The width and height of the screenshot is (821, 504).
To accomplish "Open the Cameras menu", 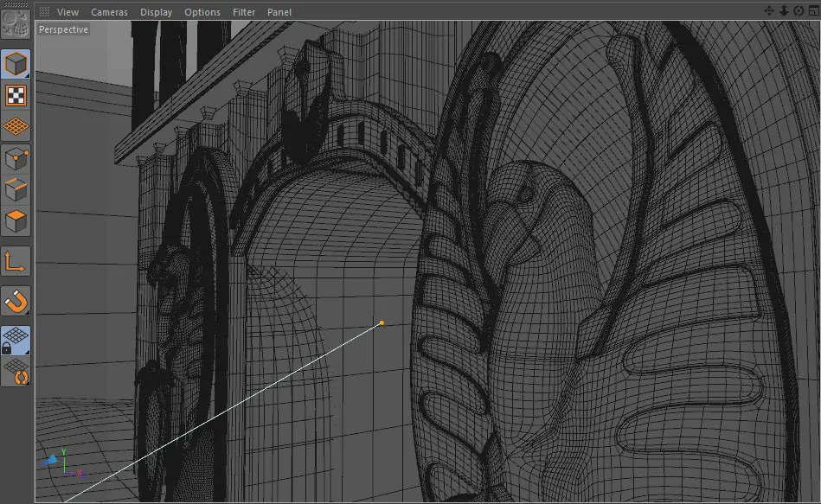I will (109, 11).
